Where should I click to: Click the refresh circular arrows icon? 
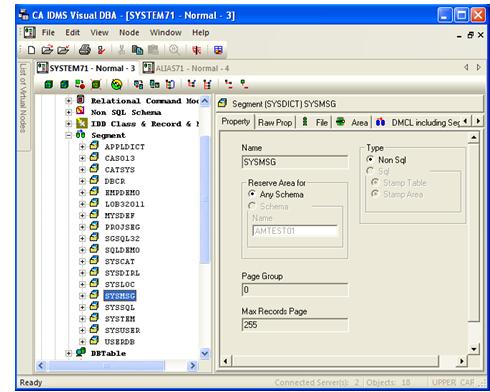pyautogui.click(x=116, y=85)
